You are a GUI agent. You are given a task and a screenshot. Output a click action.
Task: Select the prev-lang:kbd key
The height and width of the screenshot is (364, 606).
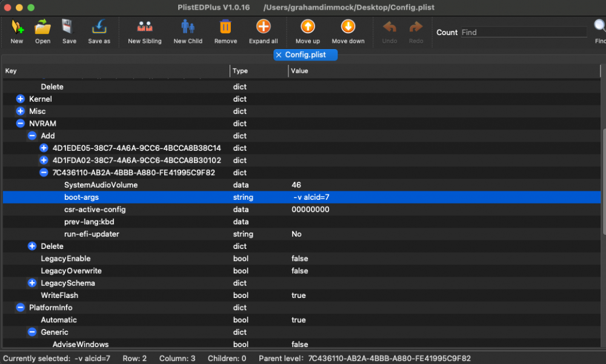(x=89, y=222)
